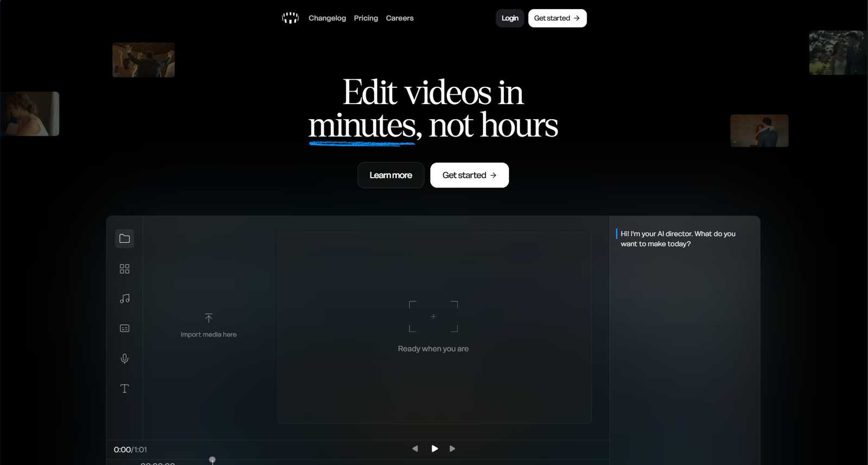Open the Changelog page

327,18
